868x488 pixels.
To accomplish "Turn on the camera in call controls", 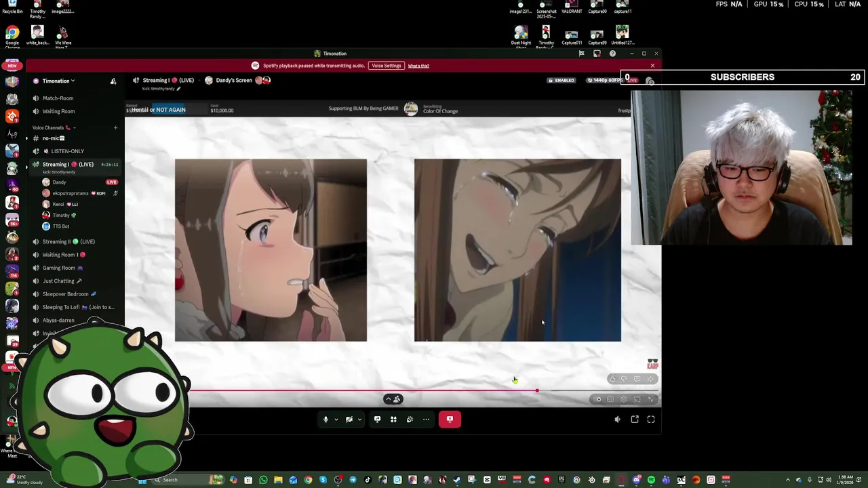I will click(x=349, y=420).
